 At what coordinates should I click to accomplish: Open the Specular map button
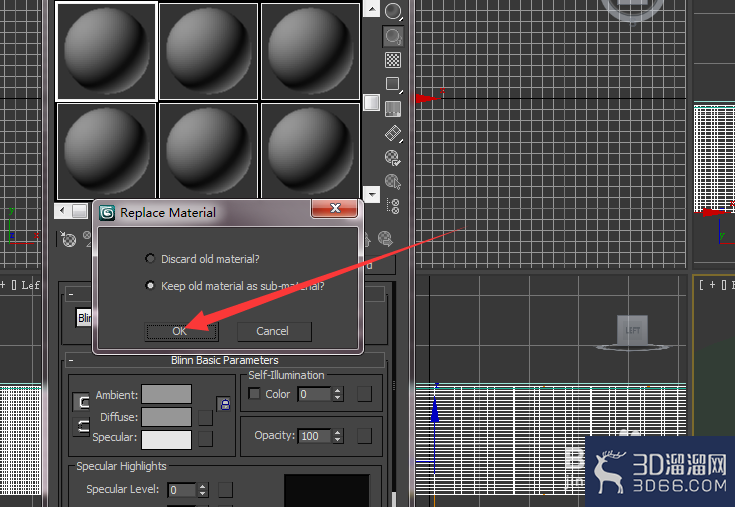pos(205,439)
